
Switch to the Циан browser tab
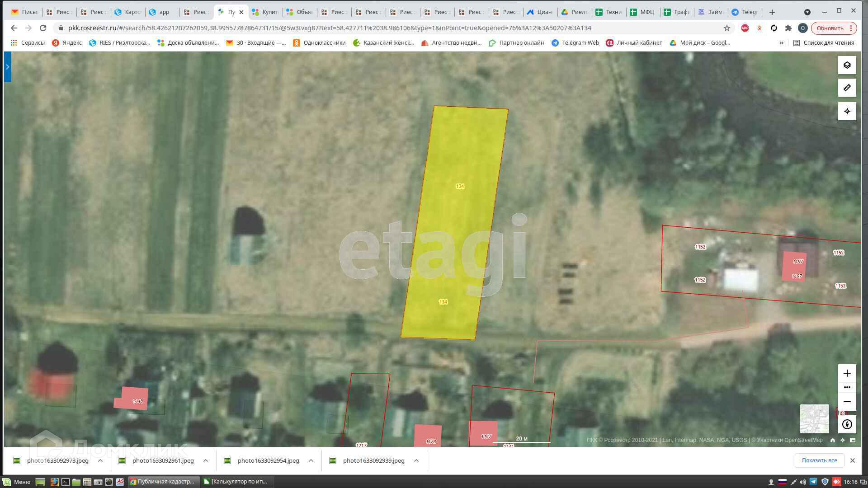tap(539, 12)
